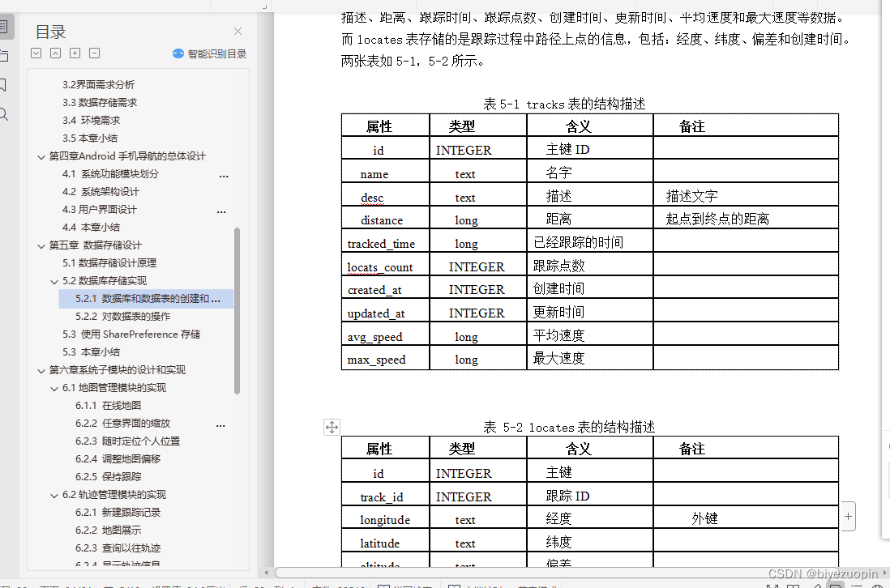
Task: Click the add-column plus beside locates table
Action: (848, 517)
